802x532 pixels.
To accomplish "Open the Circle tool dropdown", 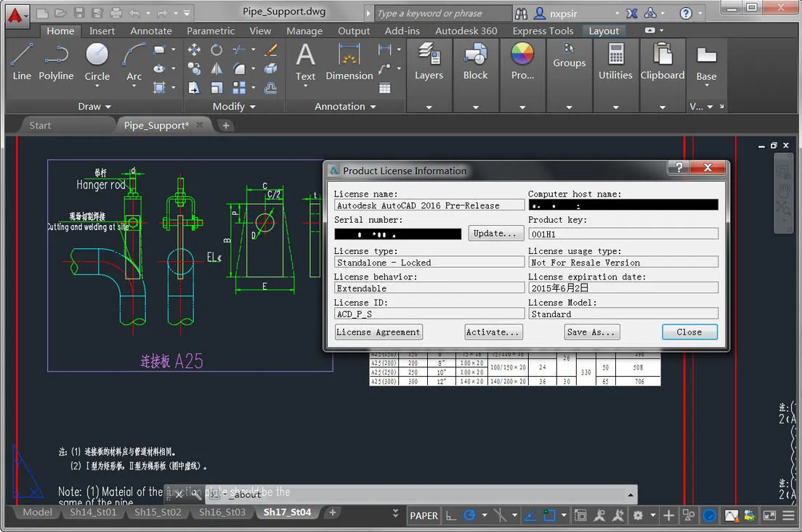I will pyautogui.click(x=97, y=86).
